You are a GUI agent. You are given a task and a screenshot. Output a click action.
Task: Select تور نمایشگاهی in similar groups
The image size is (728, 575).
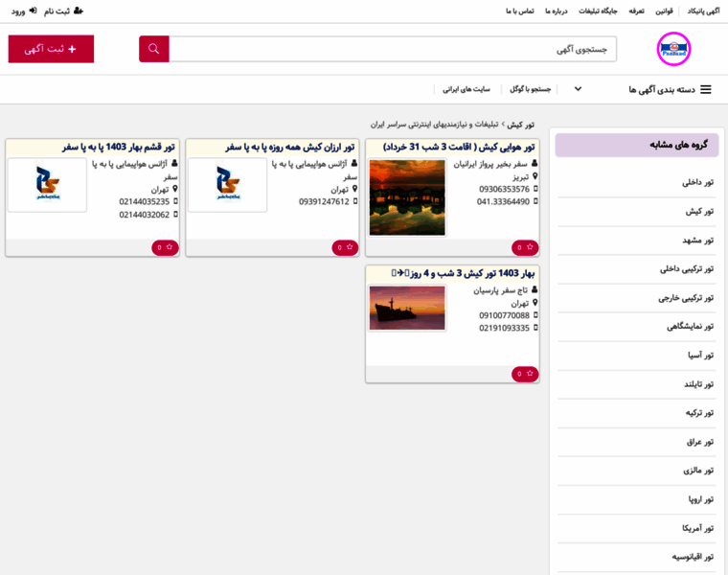(x=690, y=327)
